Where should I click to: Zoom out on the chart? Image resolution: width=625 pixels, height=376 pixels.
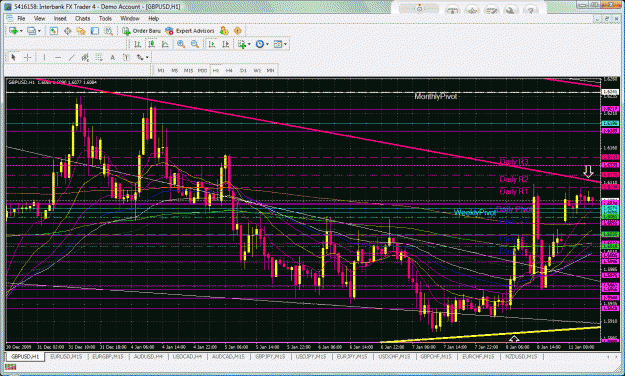click(195, 44)
